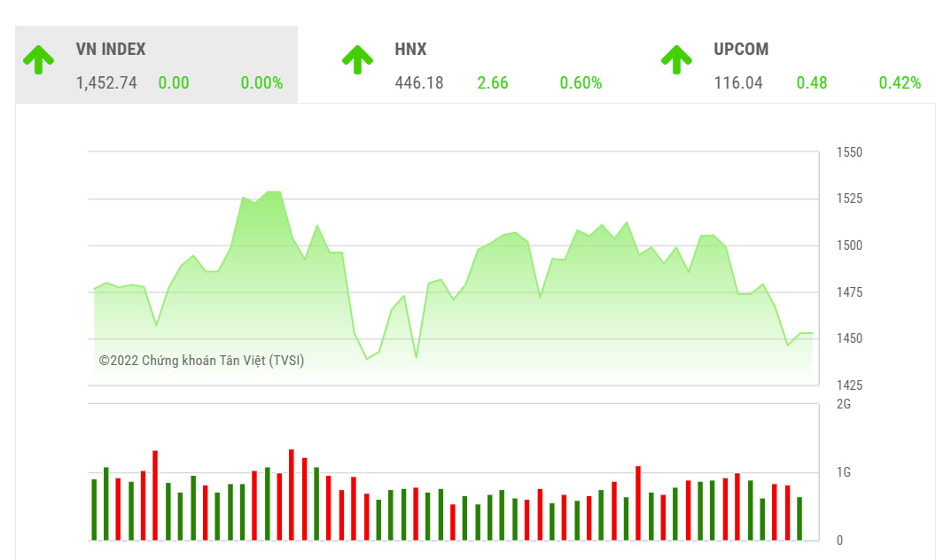Click the HNX 0.60% percent change
This screenshot has width=936, height=560.
pyautogui.click(x=581, y=83)
